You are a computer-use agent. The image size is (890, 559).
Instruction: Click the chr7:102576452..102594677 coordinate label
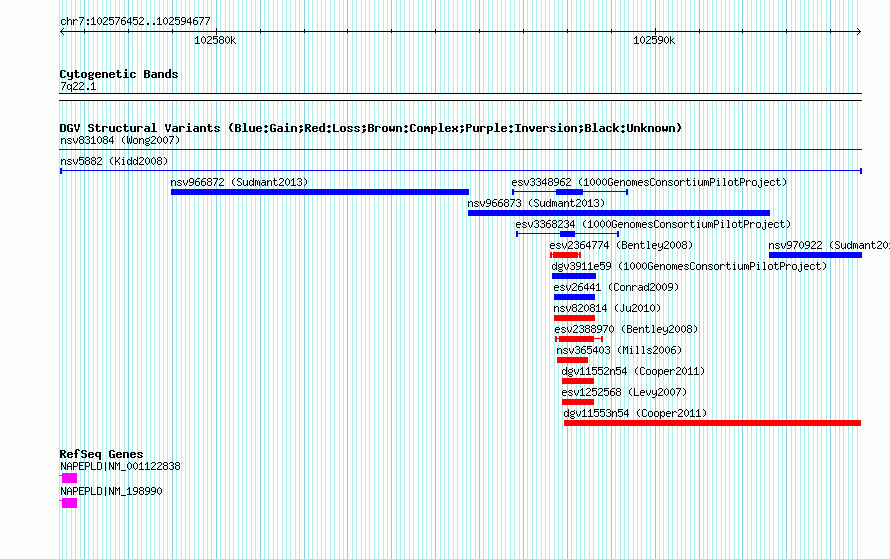(135, 22)
